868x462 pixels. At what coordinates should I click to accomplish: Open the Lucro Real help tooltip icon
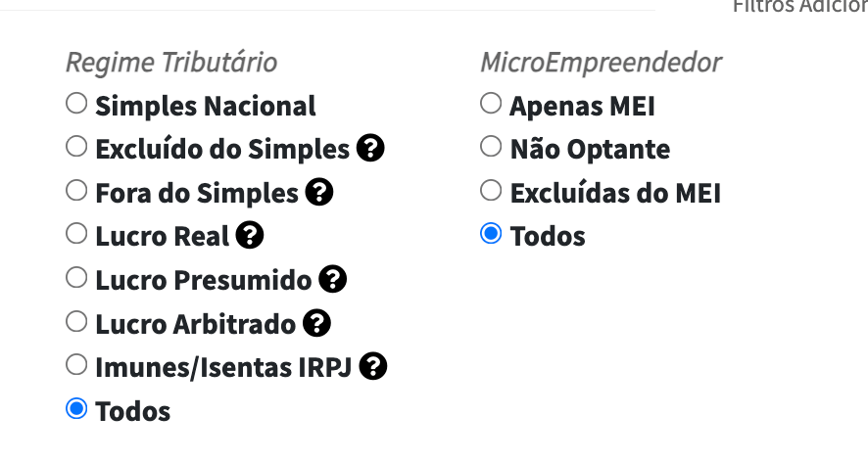coord(251,236)
